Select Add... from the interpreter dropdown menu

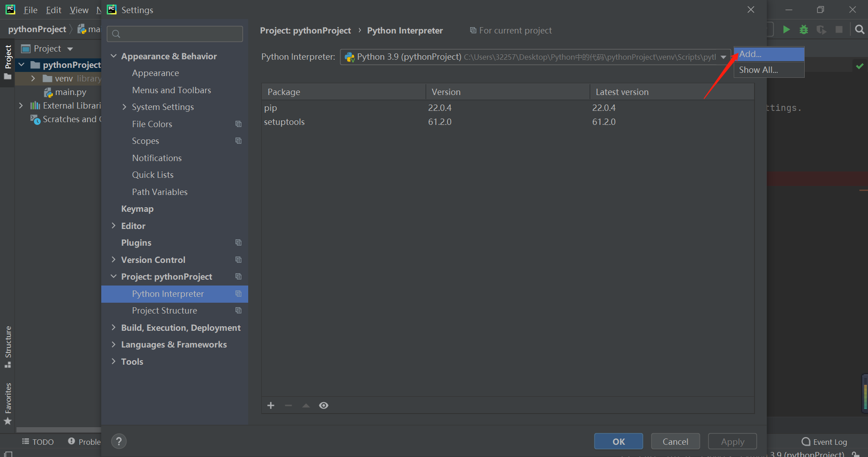point(769,54)
